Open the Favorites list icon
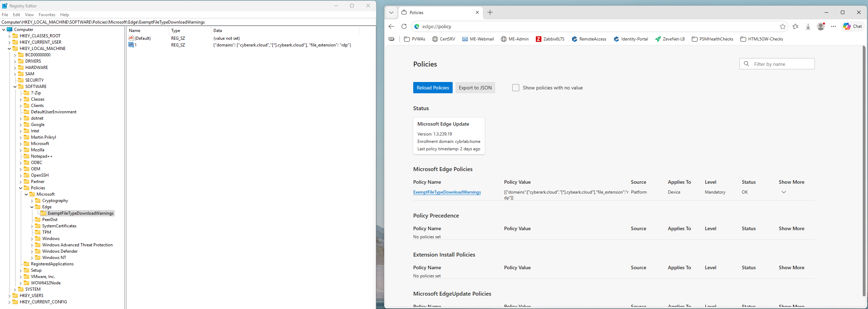Viewport: 868px width, 309px height. [795, 26]
